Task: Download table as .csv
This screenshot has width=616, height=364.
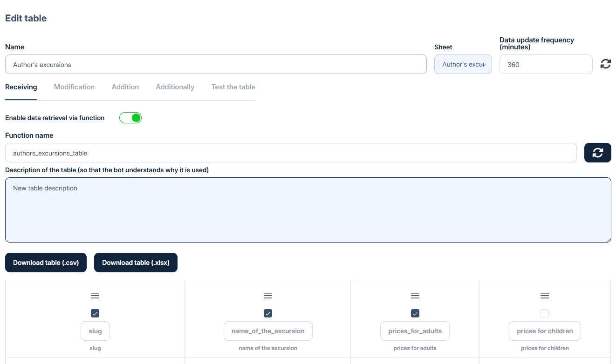Action: (46, 263)
